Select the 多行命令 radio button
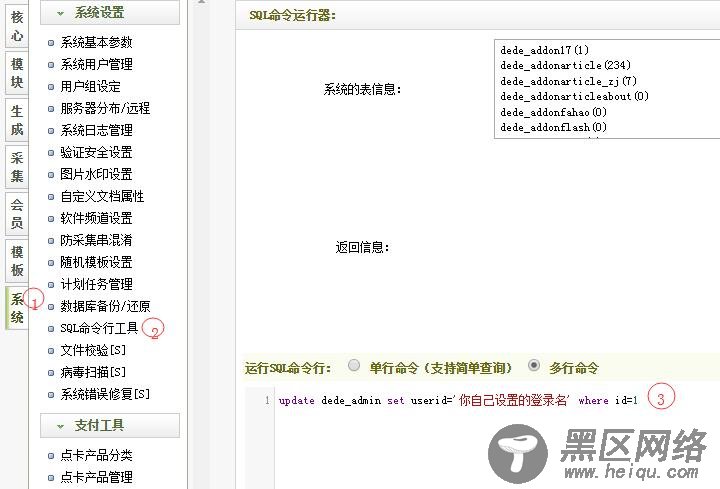This screenshot has width=720, height=489. click(x=534, y=365)
